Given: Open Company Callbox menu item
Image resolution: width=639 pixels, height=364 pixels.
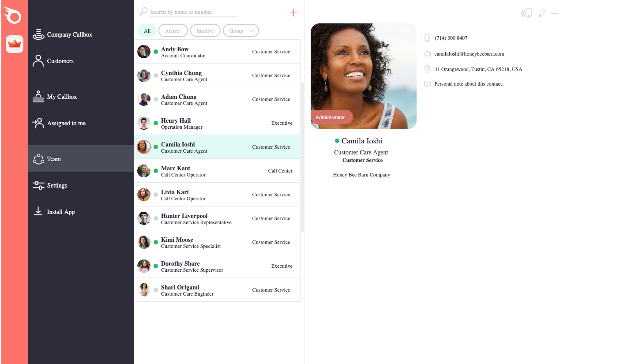Looking at the screenshot, I should (x=81, y=34).
